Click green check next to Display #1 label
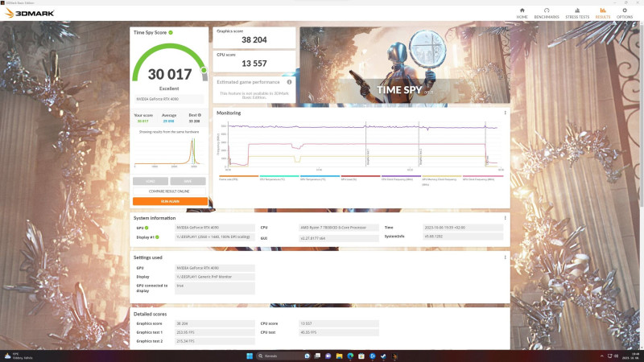This screenshot has height=362, width=644. coord(157,237)
